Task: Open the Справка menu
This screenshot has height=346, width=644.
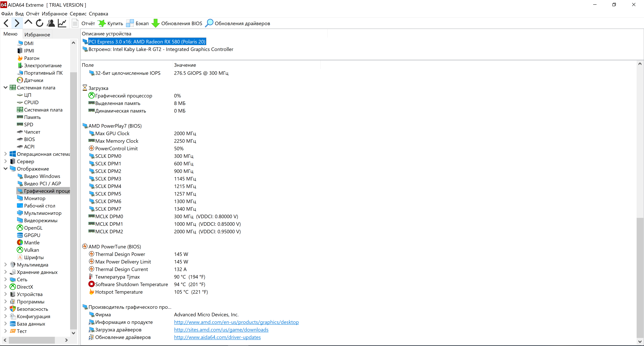Action: click(x=98, y=14)
